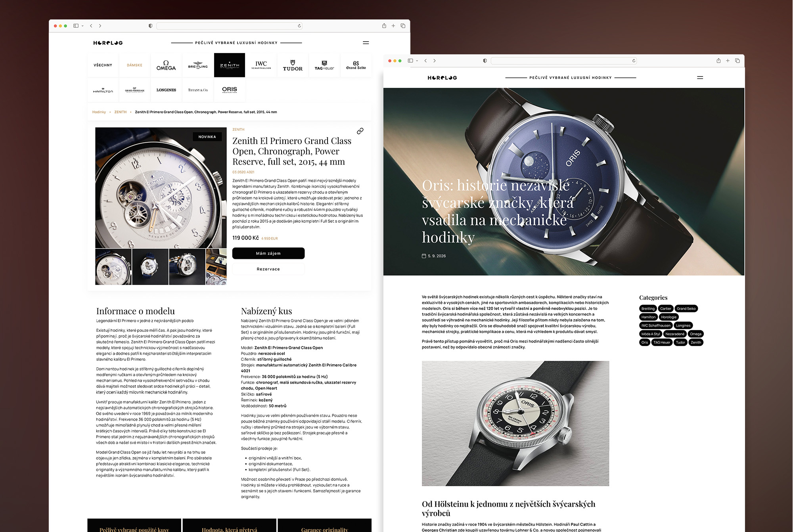
Task: Toggle sidebar in right browser window
Action: (410, 61)
